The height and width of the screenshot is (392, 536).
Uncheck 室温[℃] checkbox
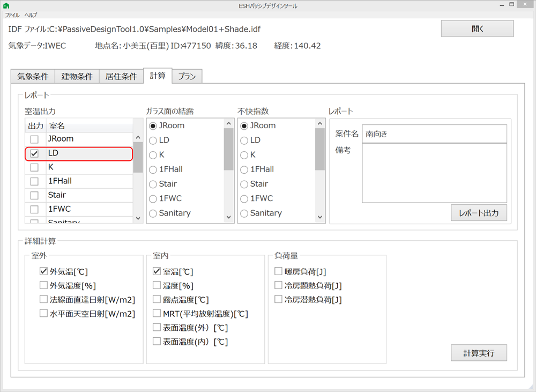click(157, 271)
